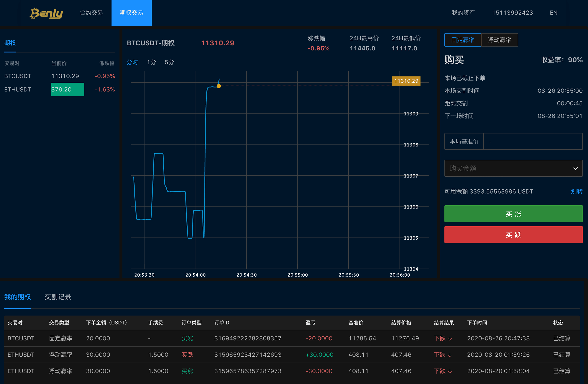
Task: Expand the purchase amount chevron arrow
Action: point(575,168)
